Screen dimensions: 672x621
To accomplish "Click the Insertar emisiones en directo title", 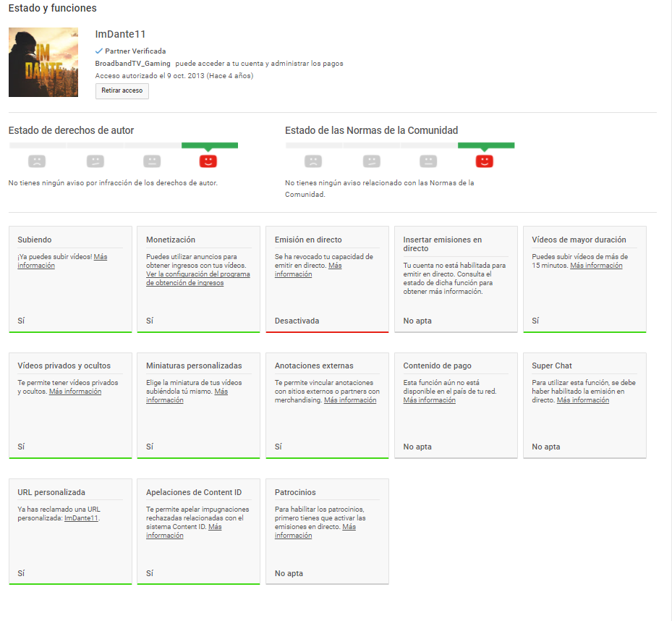I will [x=442, y=244].
